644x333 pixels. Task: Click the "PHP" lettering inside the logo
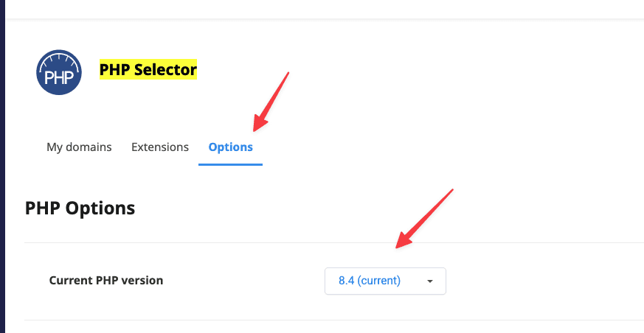click(x=59, y=78)
